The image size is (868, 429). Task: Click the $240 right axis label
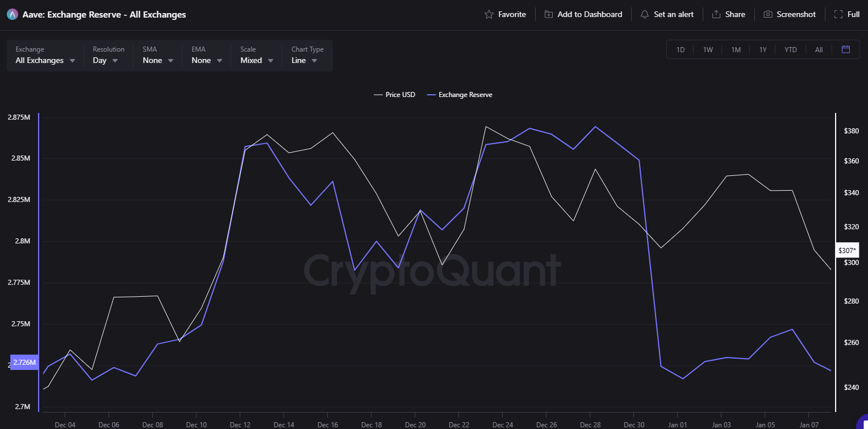pyautogui.click(x=852, y=388)
